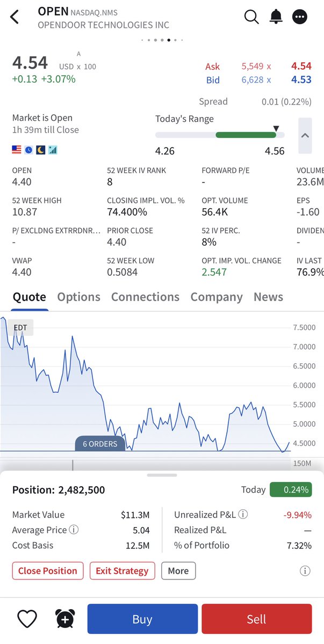
Task: Open the Exit Strategy button
Action: 122,570
